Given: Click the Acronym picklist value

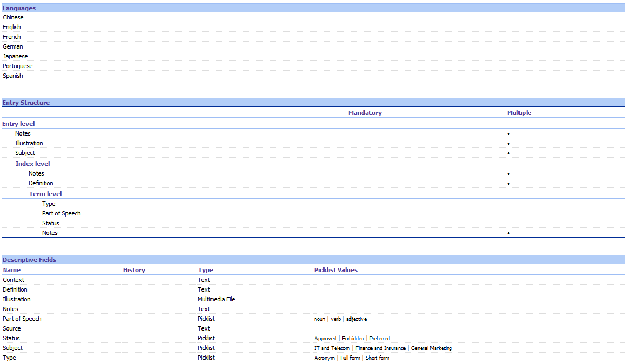Looking at the screenshot, I should tap(324, 358).
